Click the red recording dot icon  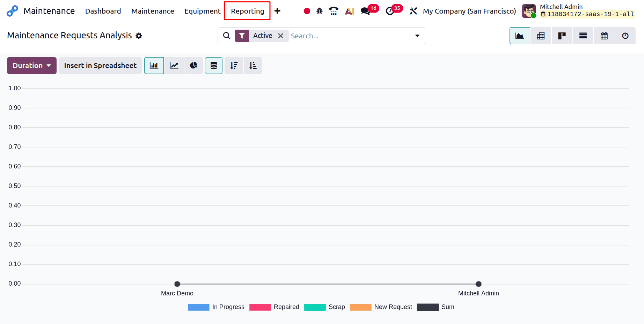coord(307,11)
